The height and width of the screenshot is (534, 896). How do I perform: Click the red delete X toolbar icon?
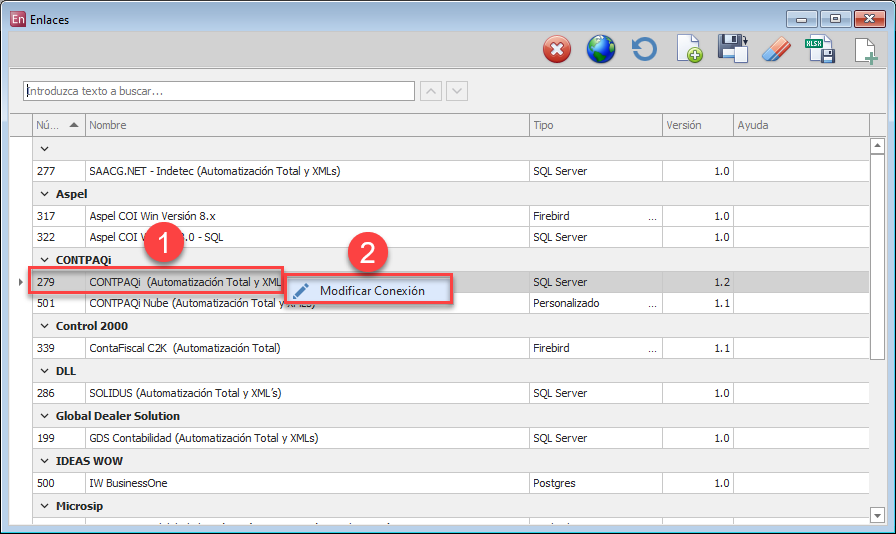[557, 50]
